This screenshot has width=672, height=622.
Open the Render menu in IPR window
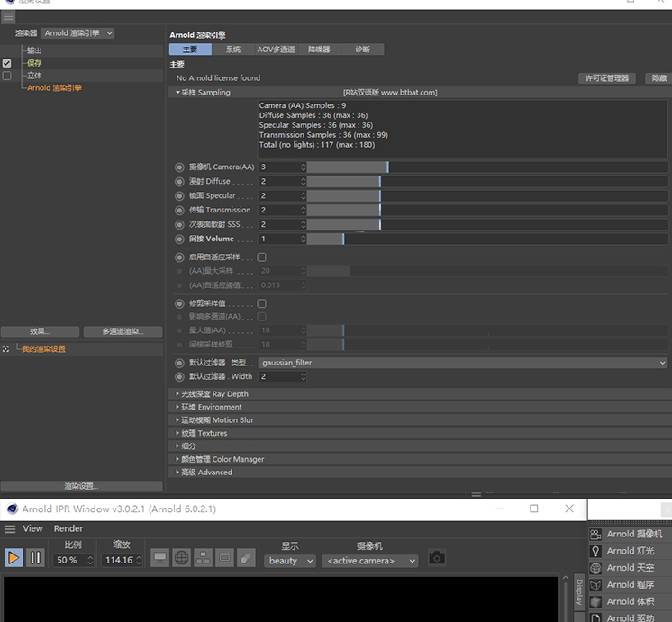[68, 529]
